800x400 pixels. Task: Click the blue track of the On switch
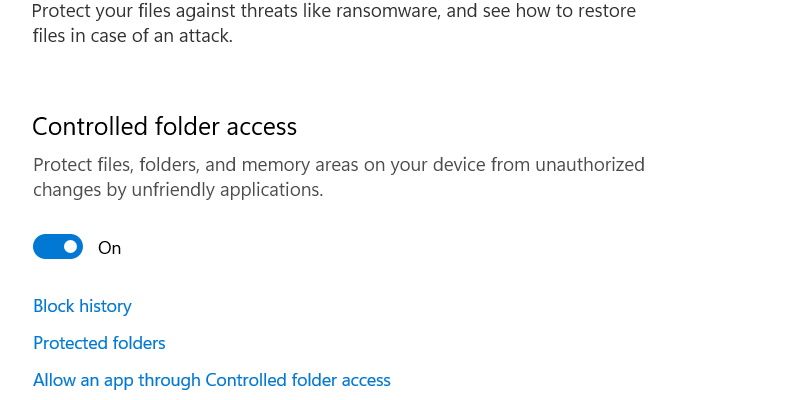tap(46, 247)
